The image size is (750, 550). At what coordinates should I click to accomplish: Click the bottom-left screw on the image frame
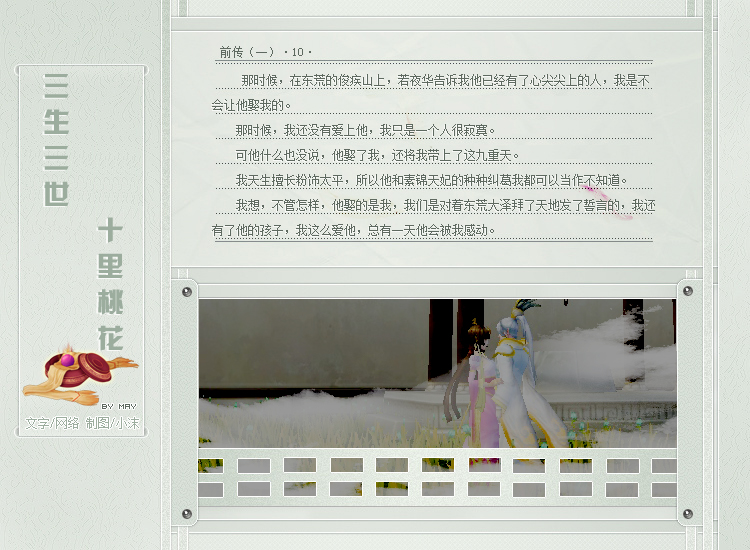tap(187, 513)
